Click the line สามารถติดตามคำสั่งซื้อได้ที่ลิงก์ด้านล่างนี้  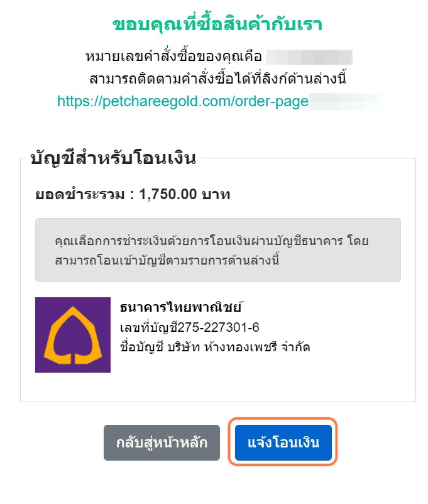(217, 79)
